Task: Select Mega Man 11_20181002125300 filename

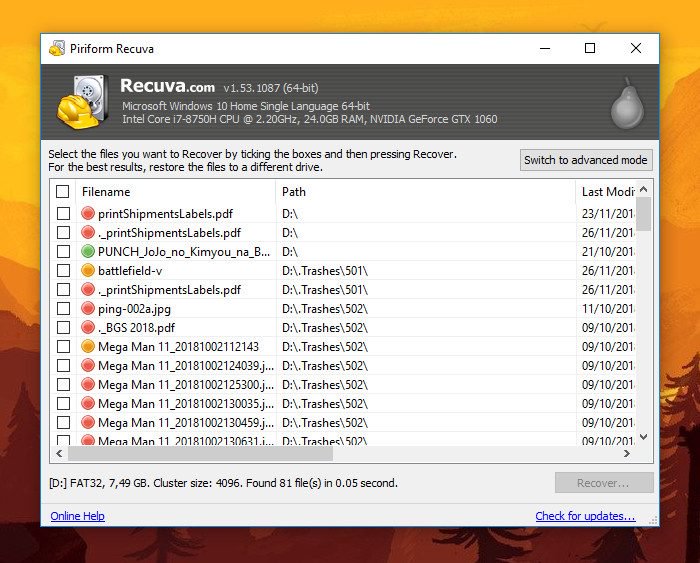Action: pos(186,385)
